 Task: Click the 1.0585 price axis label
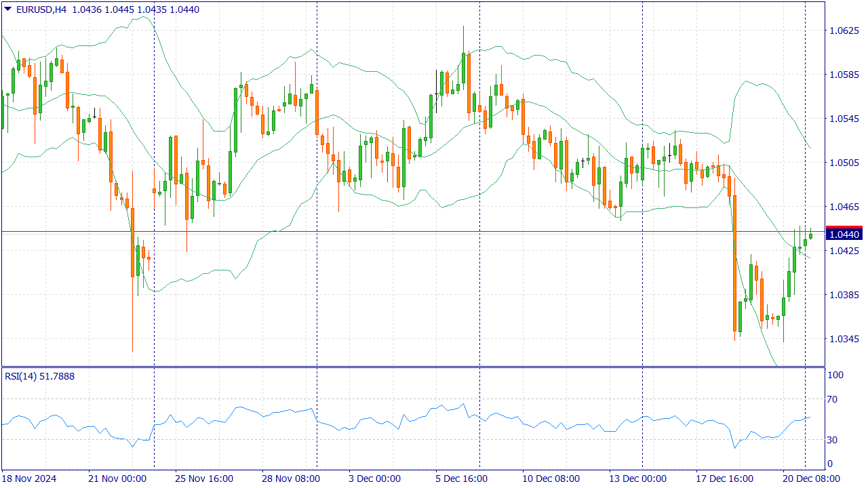pyautogui.click(x=845, y=75)
